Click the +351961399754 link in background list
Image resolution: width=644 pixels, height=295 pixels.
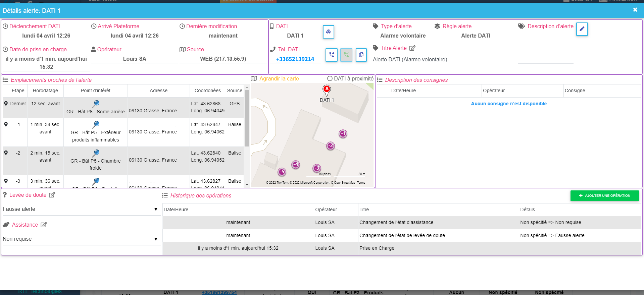[x=219, y=292]
